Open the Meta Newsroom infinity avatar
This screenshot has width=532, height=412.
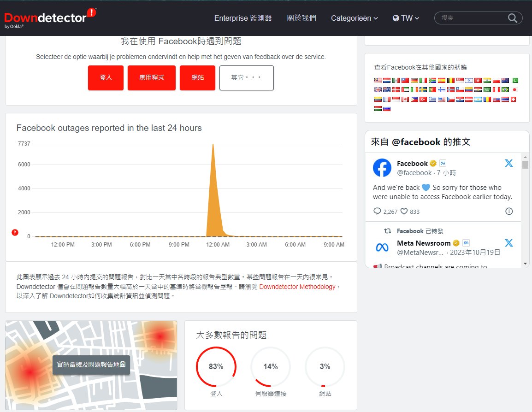(382, 247)
